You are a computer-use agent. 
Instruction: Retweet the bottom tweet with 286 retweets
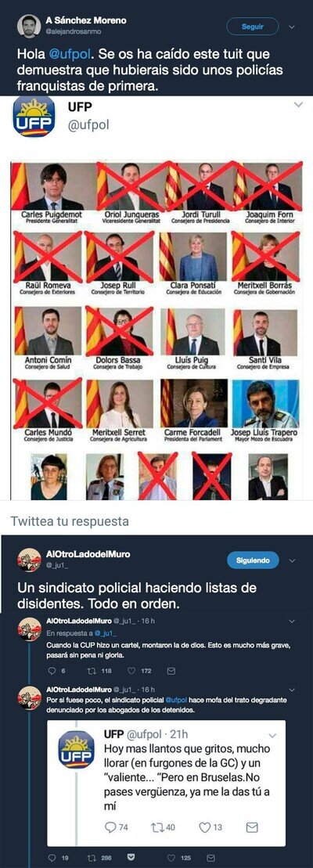[92, 858]
